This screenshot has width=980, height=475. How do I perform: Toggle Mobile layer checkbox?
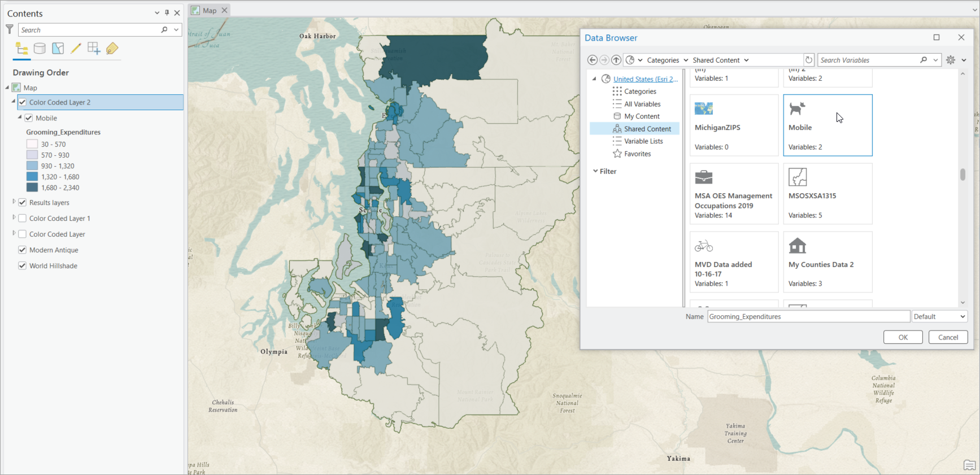29,118
